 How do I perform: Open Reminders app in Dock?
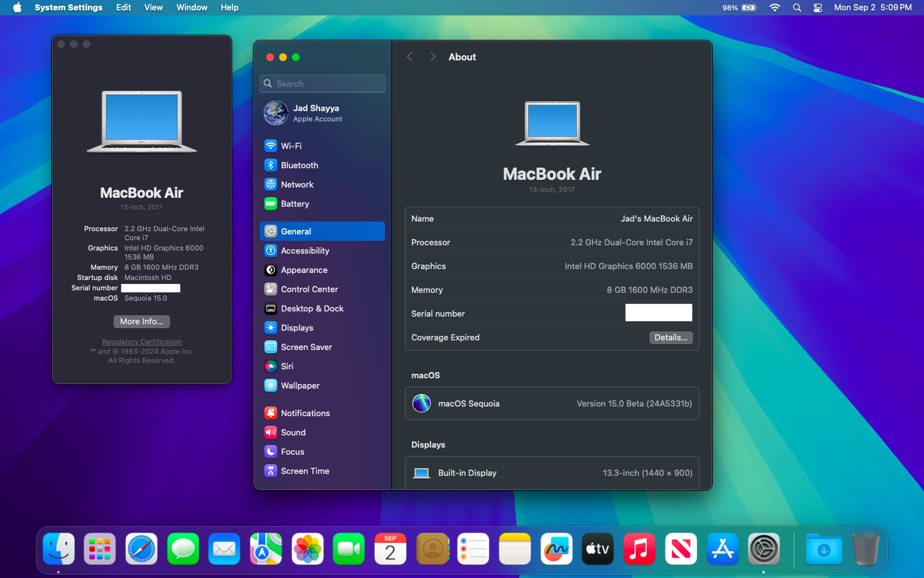[x=474, y=549]
